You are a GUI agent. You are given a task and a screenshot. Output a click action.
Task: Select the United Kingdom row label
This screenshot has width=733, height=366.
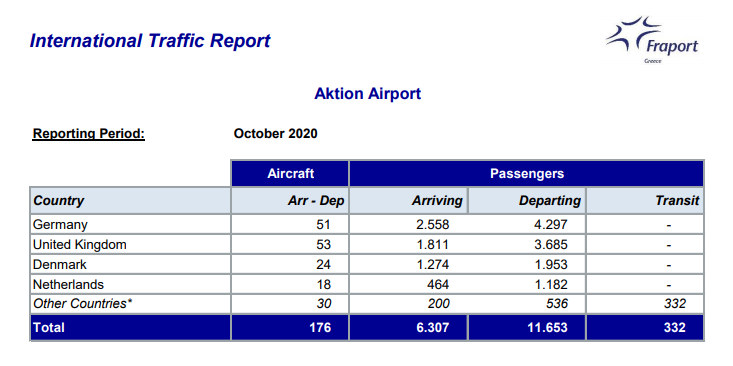[79, 244]
